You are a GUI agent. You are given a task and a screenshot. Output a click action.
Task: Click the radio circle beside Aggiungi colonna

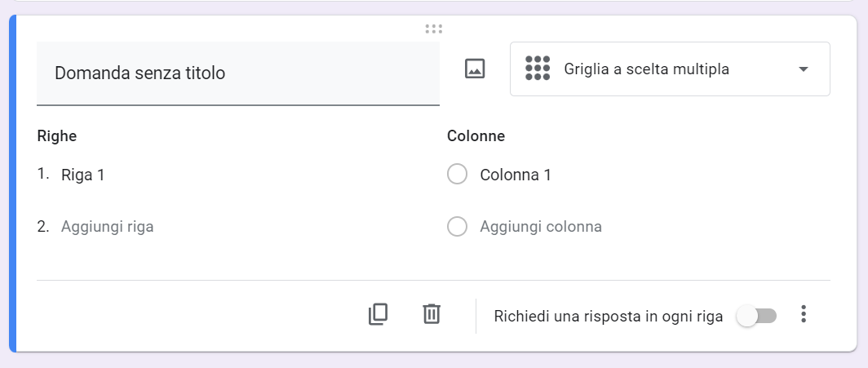coord(458,227)
